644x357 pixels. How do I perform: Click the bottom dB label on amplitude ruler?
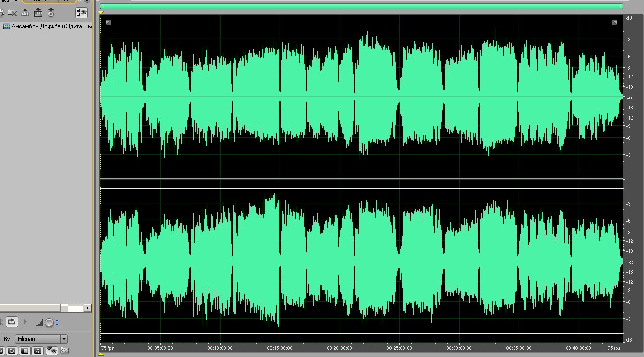[x=629, y=340]
